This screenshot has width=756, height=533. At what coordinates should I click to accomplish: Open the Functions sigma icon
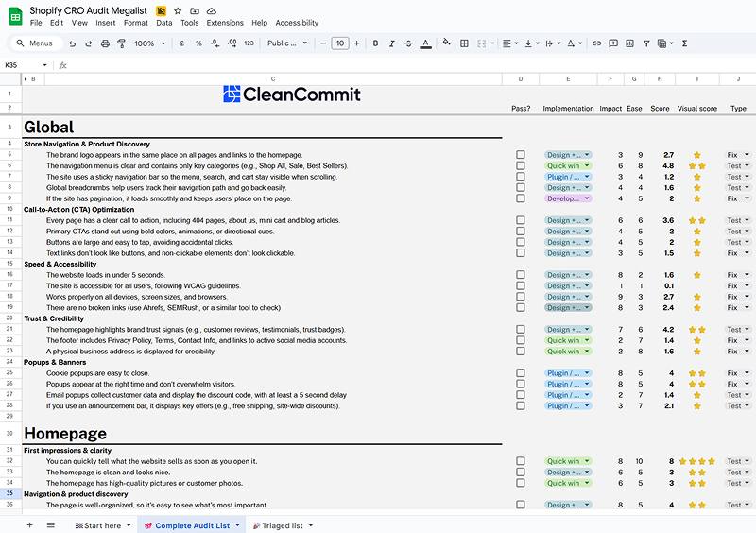click(x=684, y=43)
